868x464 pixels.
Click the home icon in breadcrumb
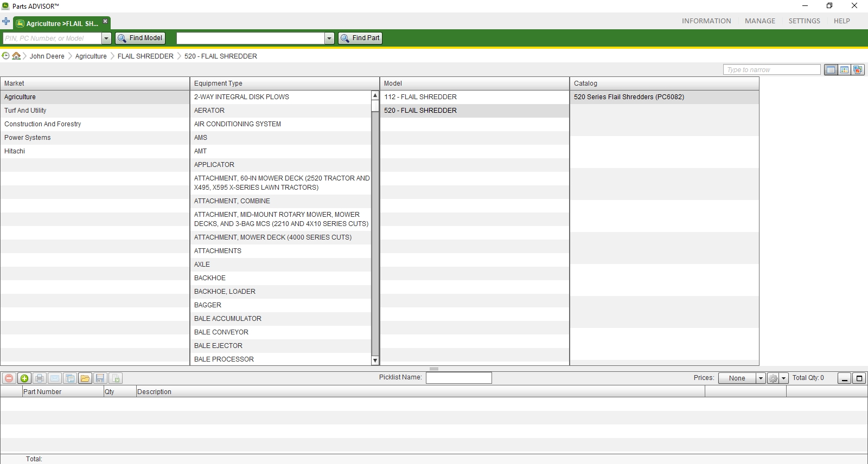pyautogui.click(x=16, y=56)
